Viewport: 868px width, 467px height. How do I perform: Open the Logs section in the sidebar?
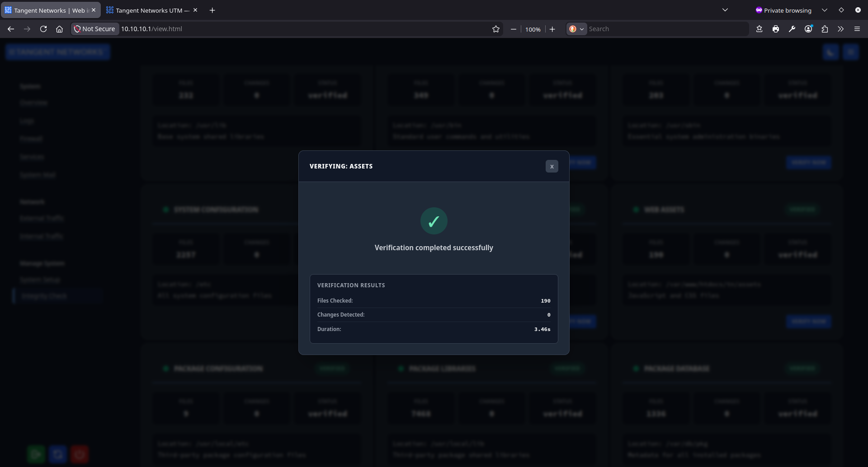tap(27, 121)
